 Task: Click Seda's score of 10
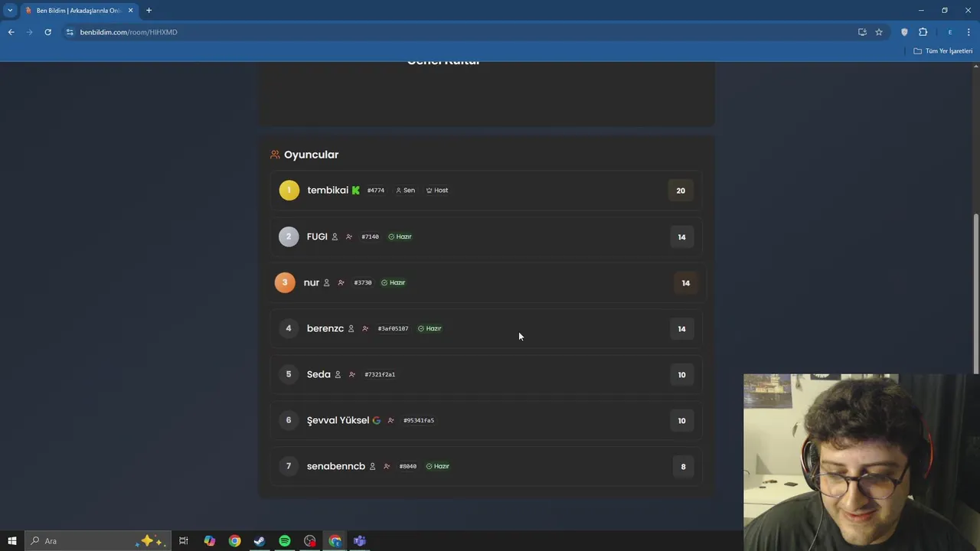coord(681,375)
